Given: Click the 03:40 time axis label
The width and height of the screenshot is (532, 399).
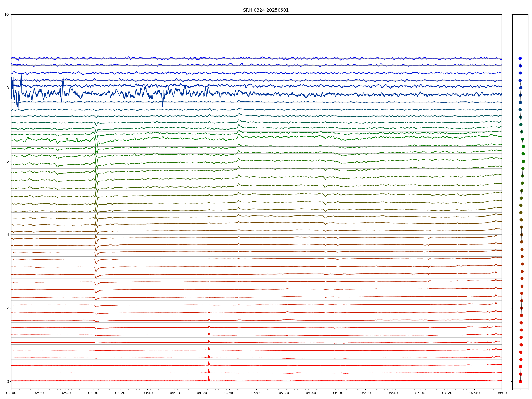Looking at the screenshot, I should (x=148, y=393).
